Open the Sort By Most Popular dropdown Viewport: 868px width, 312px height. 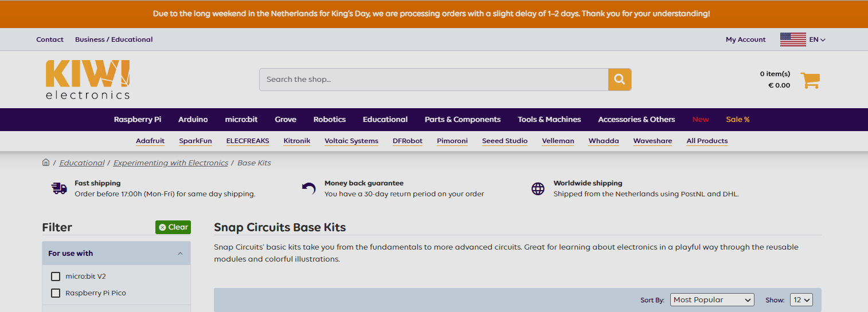pyautogui.click(x=712, y=300)
